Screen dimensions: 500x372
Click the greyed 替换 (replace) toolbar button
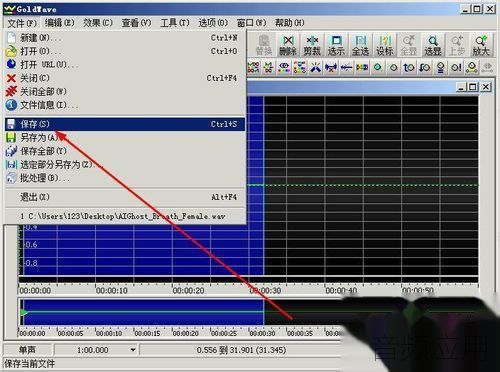point(264,45)
